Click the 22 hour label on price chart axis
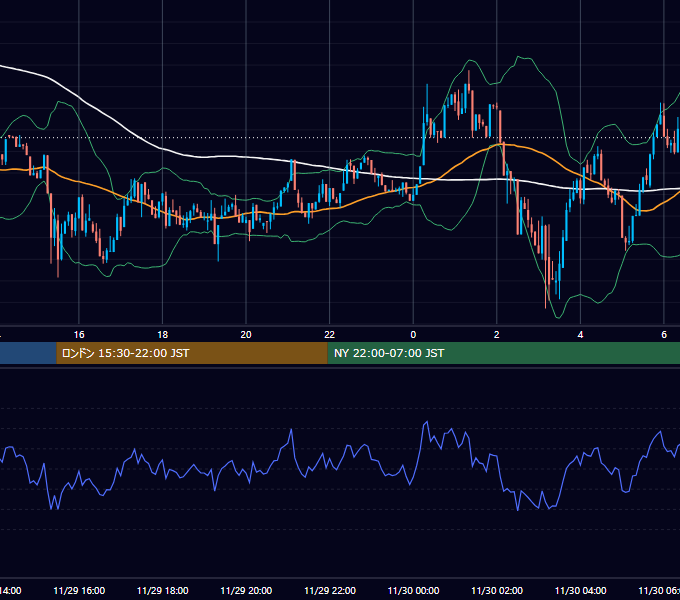 pyautogui.click(x=330, y=335)
